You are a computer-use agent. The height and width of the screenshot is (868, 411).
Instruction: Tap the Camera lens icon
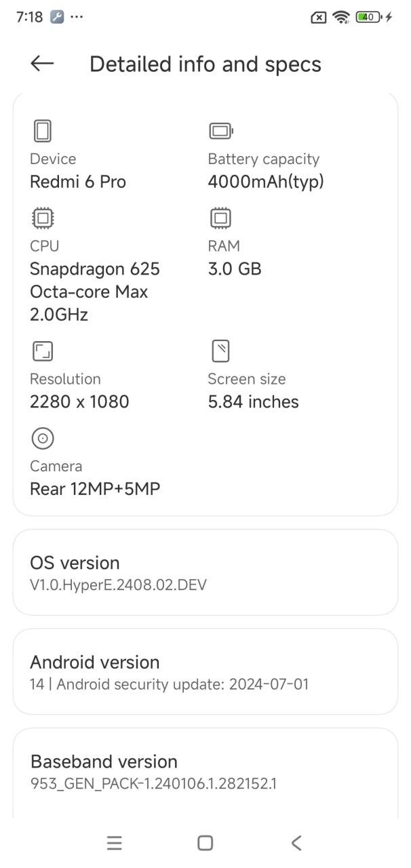pyautogui.click(x=43, y=439)
